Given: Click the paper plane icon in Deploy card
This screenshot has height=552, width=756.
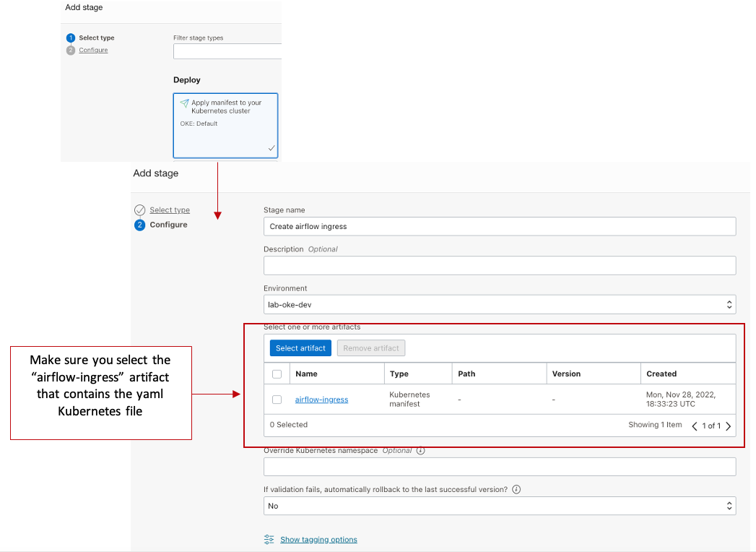Looking at the screenshot, I should tap(185, 103).
